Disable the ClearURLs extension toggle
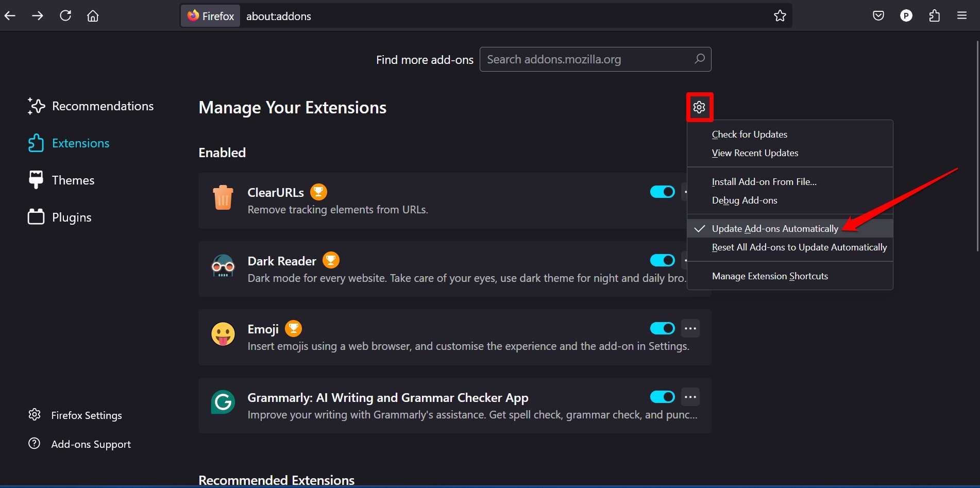 coord(662,192)
